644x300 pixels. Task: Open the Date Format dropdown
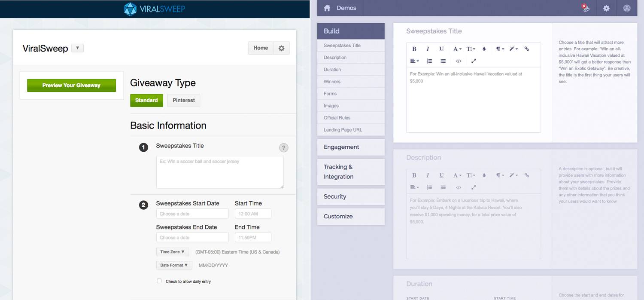pos(174,265)
